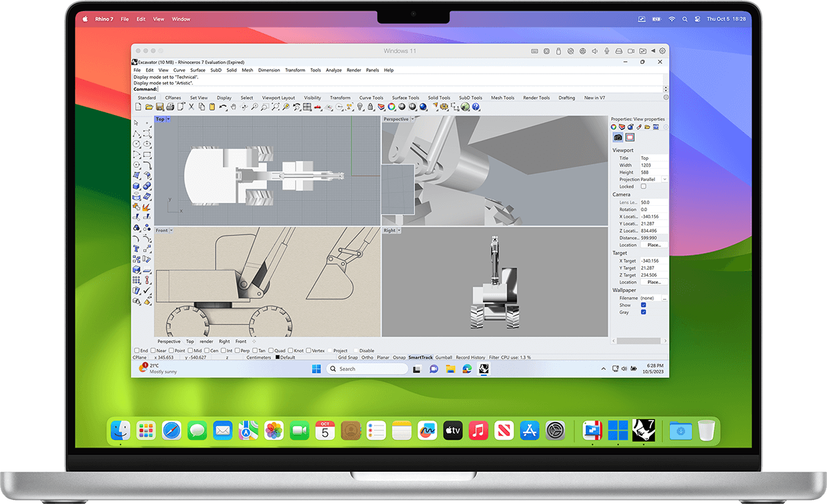Enable the End object snap

(x=136, y=350)
